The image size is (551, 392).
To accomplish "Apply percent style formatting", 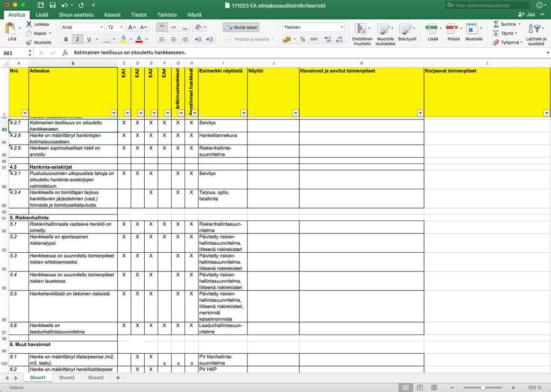I will (302, 39).
